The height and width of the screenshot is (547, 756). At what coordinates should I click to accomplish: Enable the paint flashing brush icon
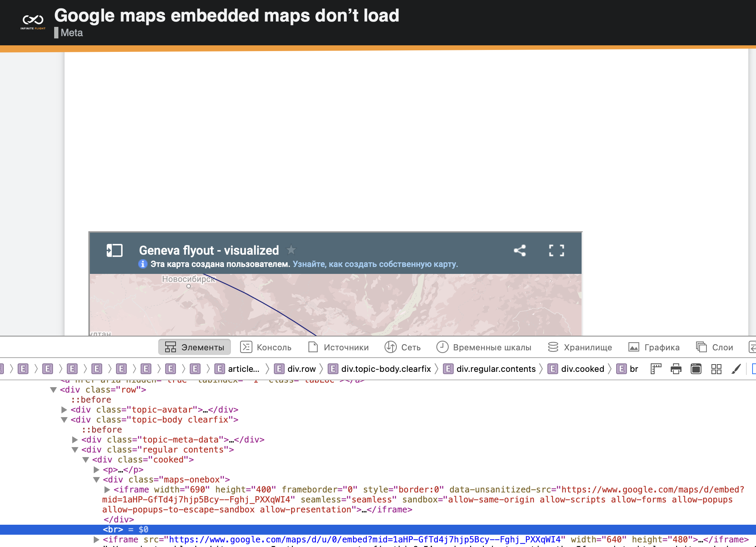736,369
